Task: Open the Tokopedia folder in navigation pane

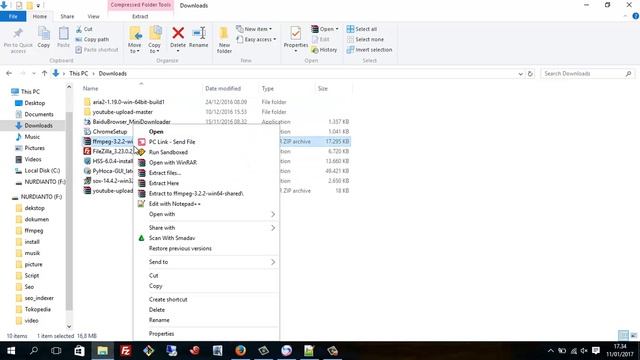Action: pyautogui.click(x=38, y=309)
